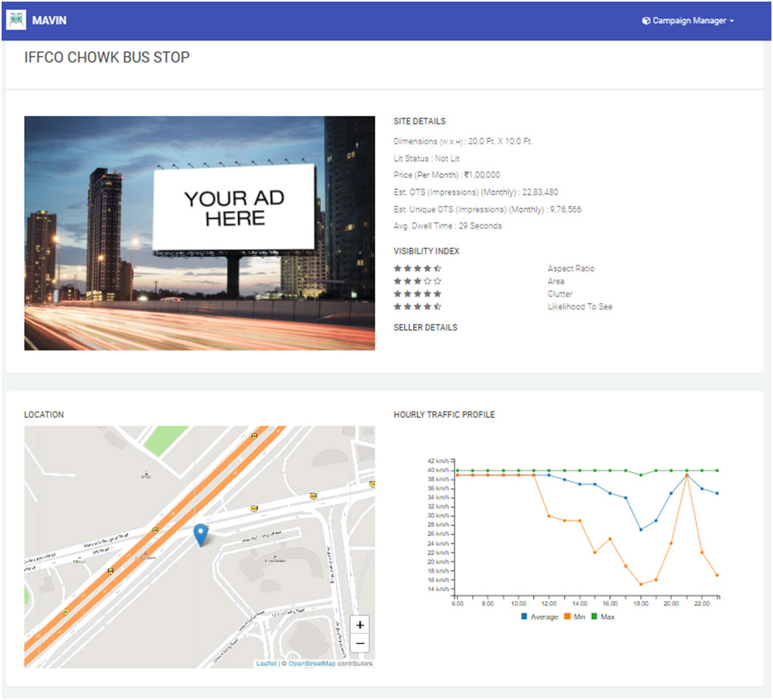Click the MAVIN logo icon
This screenshot has height=700, width=773.
(x=16, y=20)
